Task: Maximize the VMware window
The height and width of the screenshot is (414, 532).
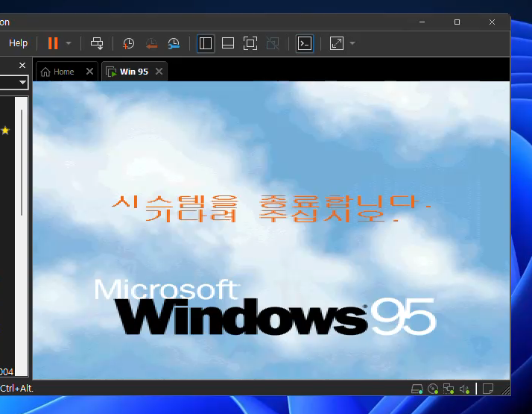Action: point(457,22)
